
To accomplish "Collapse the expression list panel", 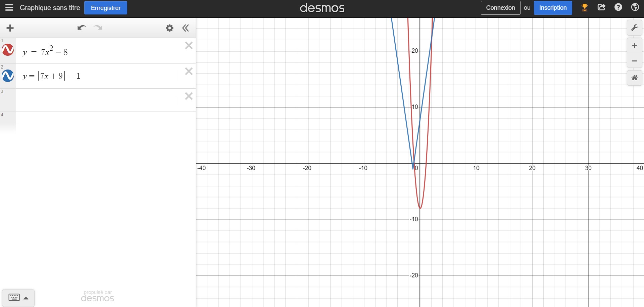I will pos(186,28).
